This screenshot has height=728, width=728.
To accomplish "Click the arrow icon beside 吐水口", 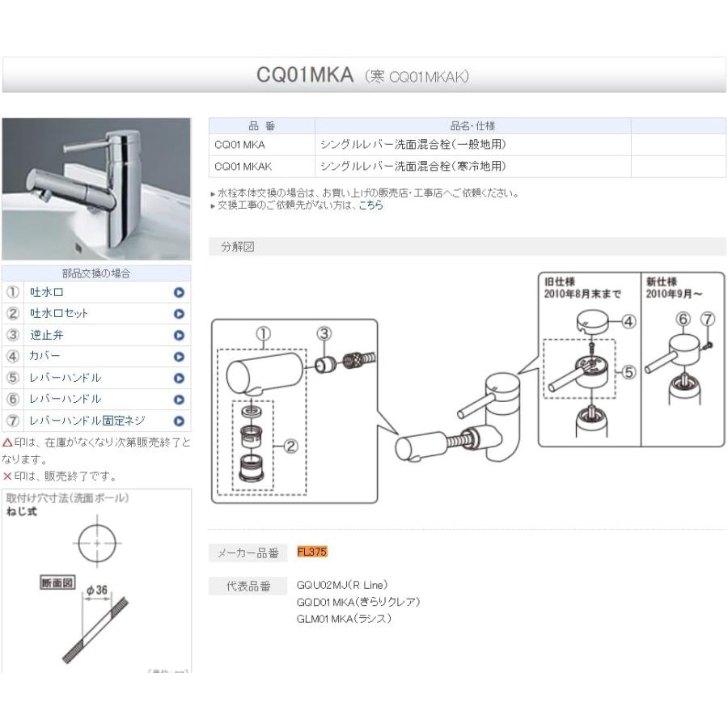I will tap(180, 291).
